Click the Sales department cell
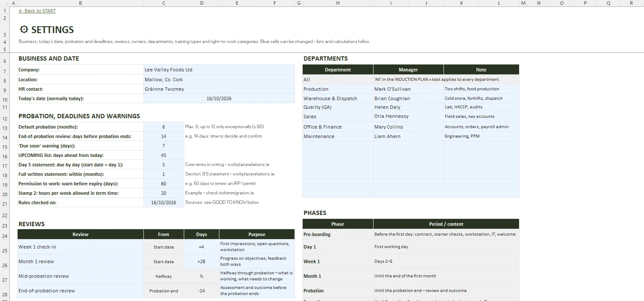 tap(338, 117)
